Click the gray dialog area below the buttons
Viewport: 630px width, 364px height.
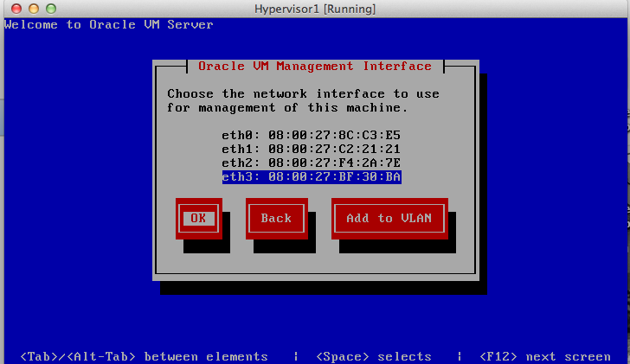pyautogui.click(x=315, y=264)
